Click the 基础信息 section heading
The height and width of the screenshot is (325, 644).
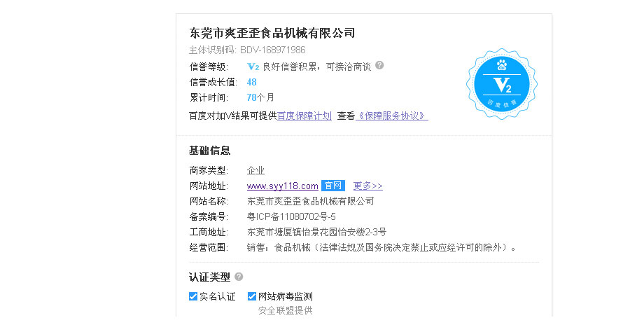(x=210, y=151)
